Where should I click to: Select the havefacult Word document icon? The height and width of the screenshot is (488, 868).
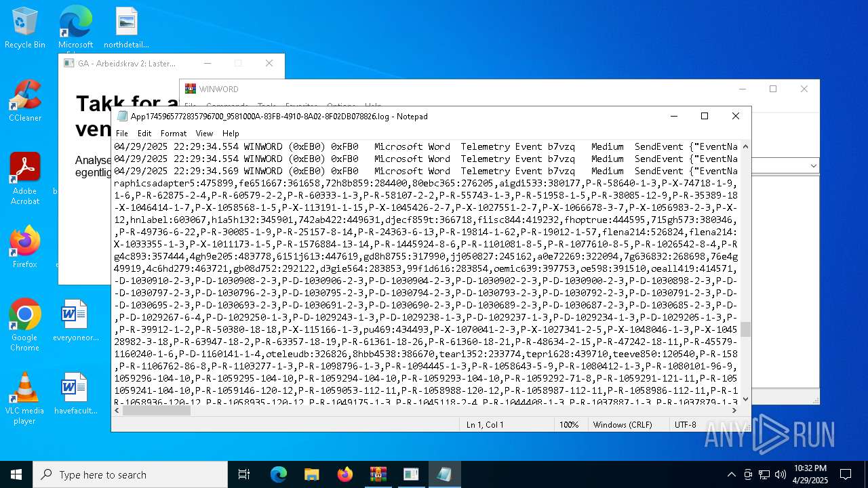pyautogui.click(x=75, y=393)
